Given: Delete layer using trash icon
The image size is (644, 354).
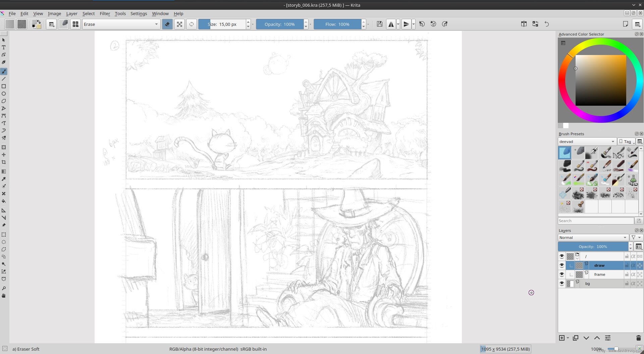Looking at the screenshot, I should 638,338.
